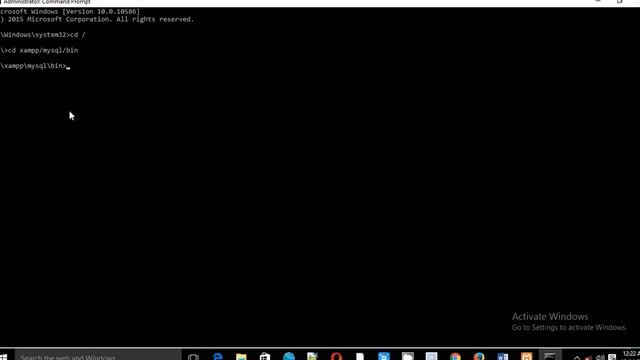
Task: Open File Explorer from the taskbar
Action: coord(241,356)
